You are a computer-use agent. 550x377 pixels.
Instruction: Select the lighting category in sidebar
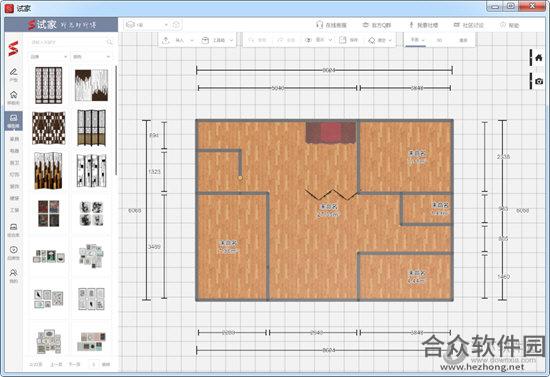[14, 174]
